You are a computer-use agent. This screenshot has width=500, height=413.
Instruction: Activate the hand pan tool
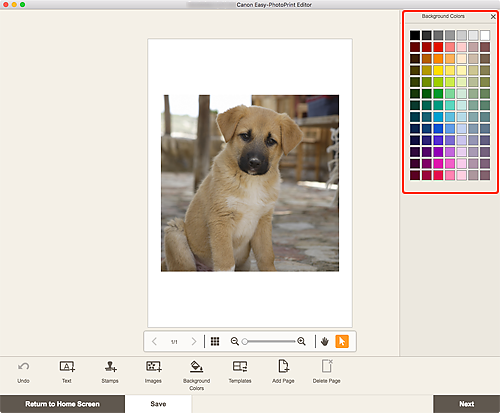[x=325, y=341]
